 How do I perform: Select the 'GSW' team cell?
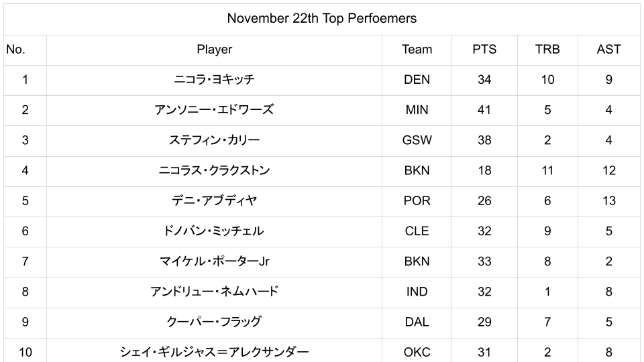pos(417,140)
